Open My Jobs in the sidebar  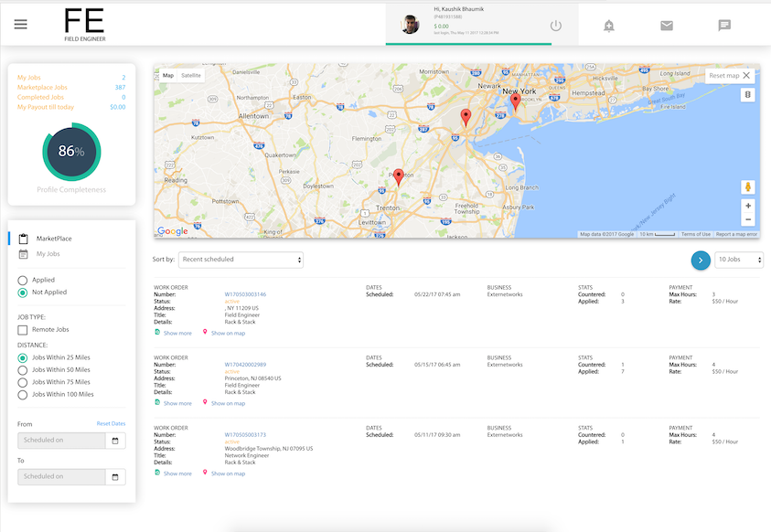click(x=48, y=253)
